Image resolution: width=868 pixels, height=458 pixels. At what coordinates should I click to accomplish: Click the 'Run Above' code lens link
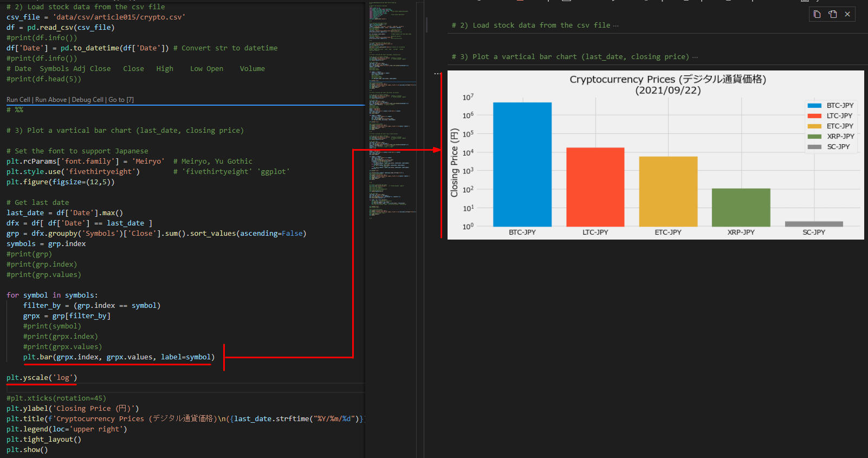pos(51,100)
